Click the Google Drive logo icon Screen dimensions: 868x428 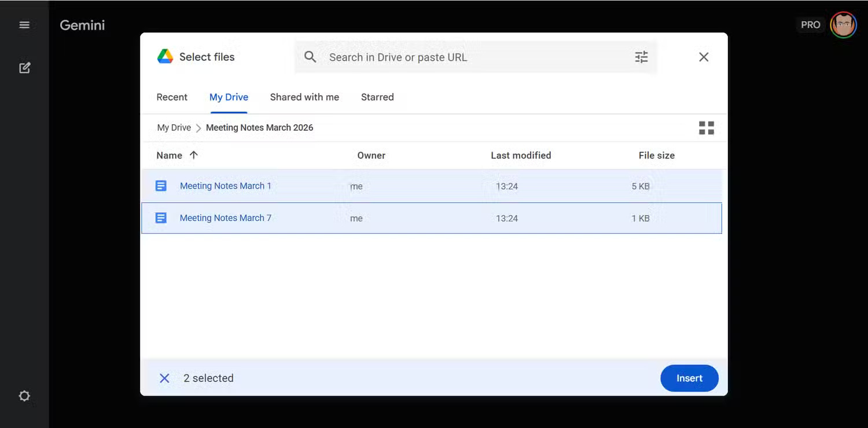164,56
